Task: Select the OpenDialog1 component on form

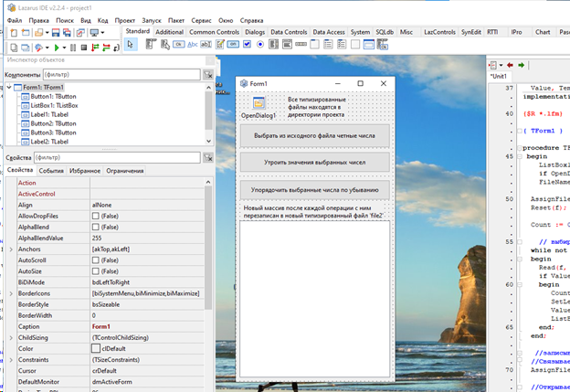Action: point(259,103)
